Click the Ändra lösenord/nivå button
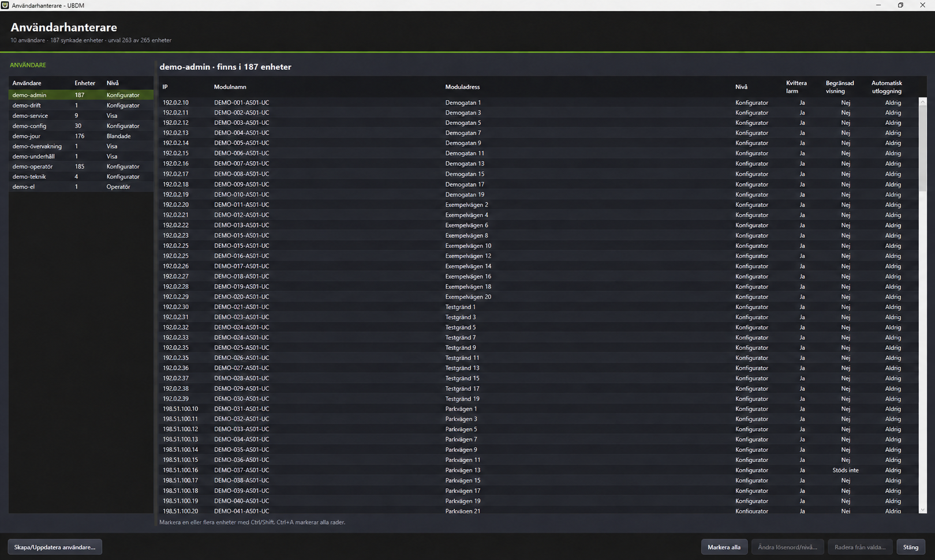This screenshot has height=560, width=935. 787,547
